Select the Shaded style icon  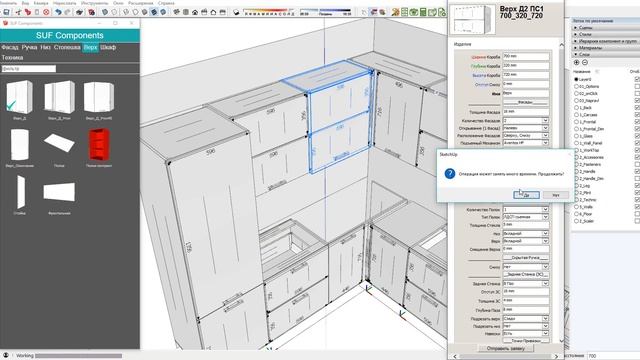pos(144,12)
